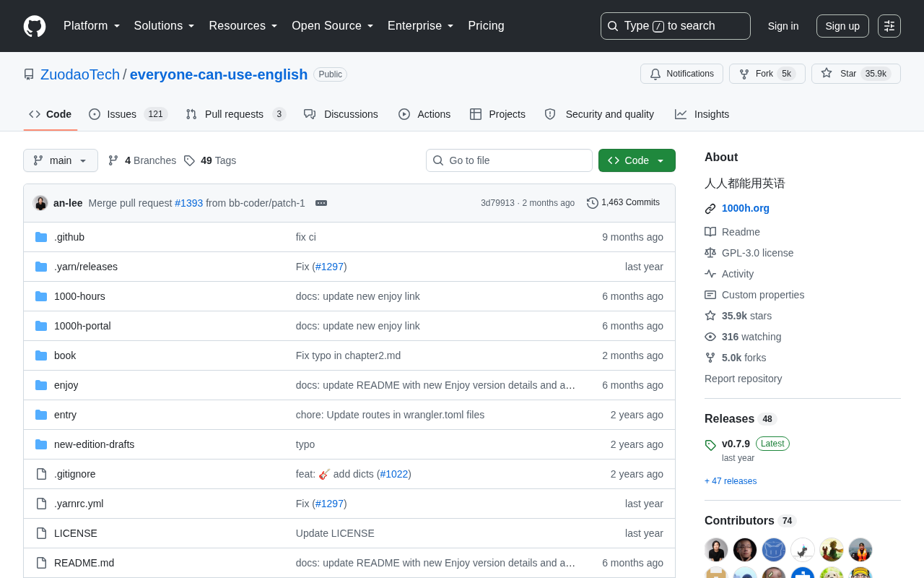Click the star icon in the Star button
The height and width of the screenshot is (578, 924).
coord(827,73)
